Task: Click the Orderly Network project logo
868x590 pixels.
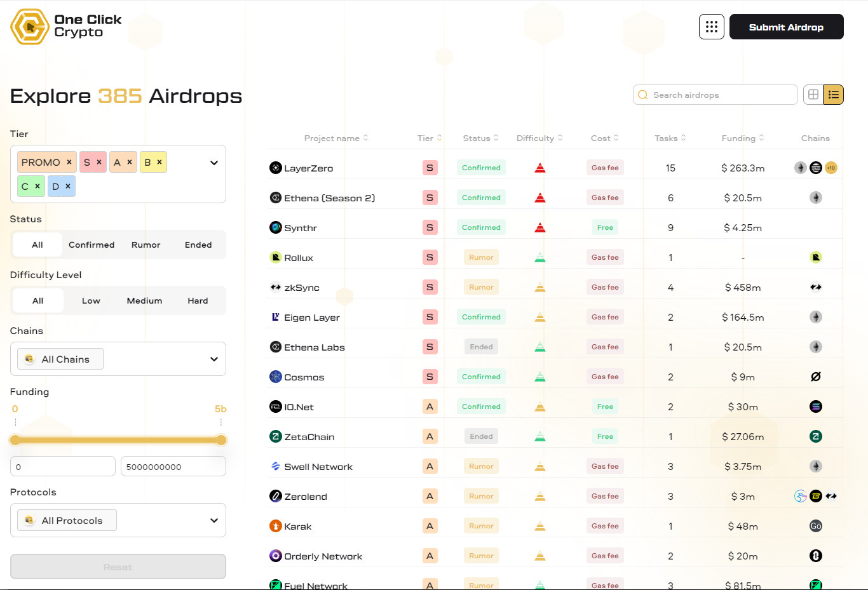Action: tap(275, 556)
